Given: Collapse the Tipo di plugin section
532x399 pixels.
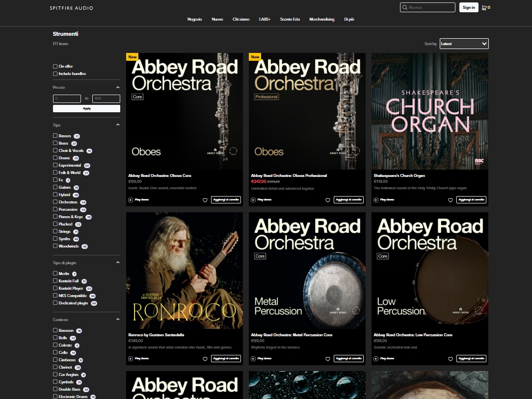Looking at the screenshot, I should pyautogui.click(x=118, y=263).
